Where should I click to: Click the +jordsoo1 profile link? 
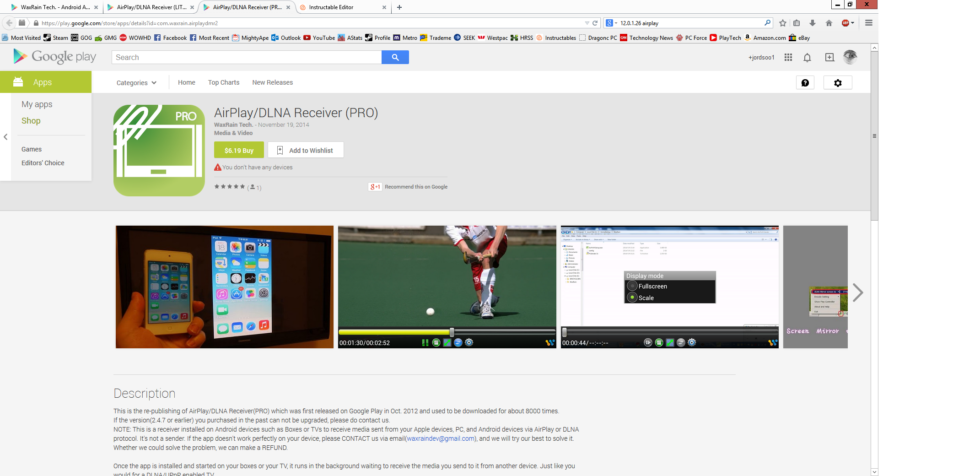pyautogui.click(x=761, y=57)
